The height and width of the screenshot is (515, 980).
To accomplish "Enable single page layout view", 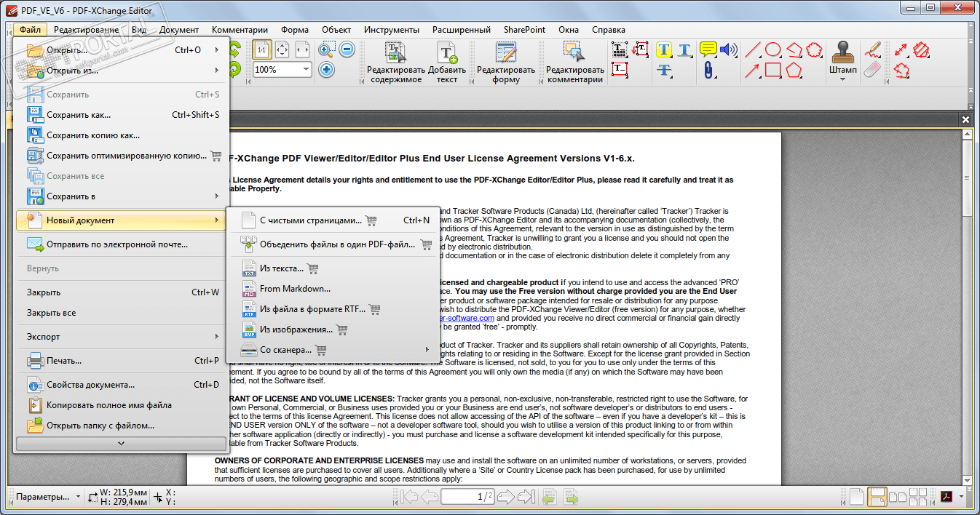I will point(858,497).
